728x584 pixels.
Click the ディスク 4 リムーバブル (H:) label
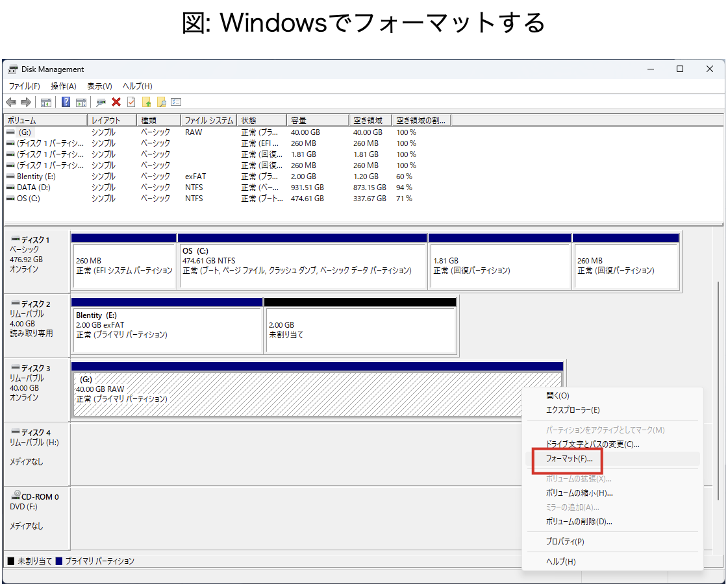coord(36,454)
